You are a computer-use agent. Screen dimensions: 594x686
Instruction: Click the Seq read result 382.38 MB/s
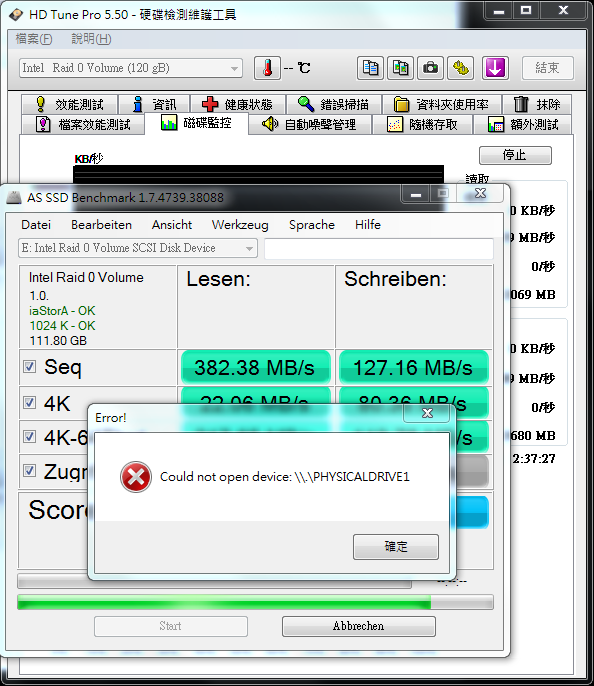[x=255, y=368]
